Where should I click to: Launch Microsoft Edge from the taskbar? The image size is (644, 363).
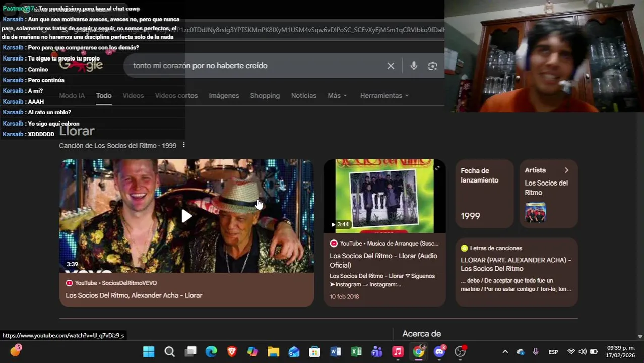coord(211,351)
